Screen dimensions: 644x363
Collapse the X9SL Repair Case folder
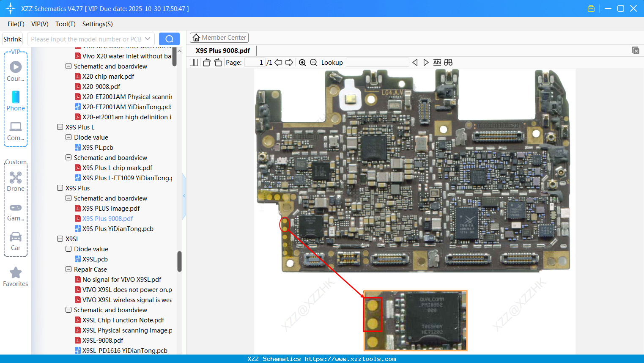tap(69, 269)
